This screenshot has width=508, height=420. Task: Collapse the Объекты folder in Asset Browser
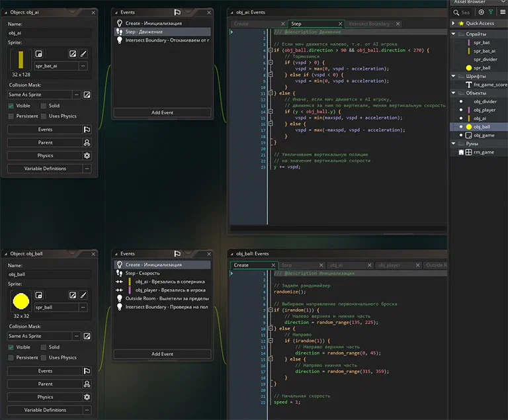[454, 93]
